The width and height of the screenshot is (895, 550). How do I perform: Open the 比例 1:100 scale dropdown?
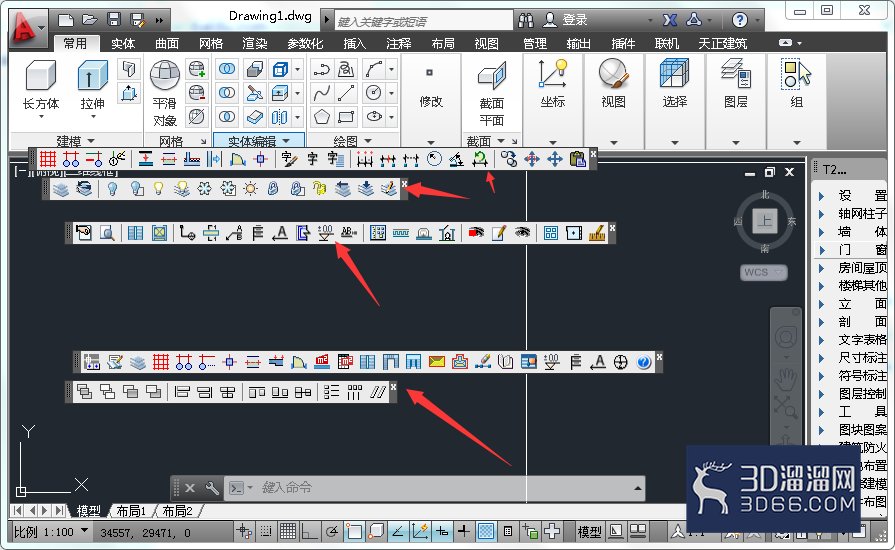84,531
